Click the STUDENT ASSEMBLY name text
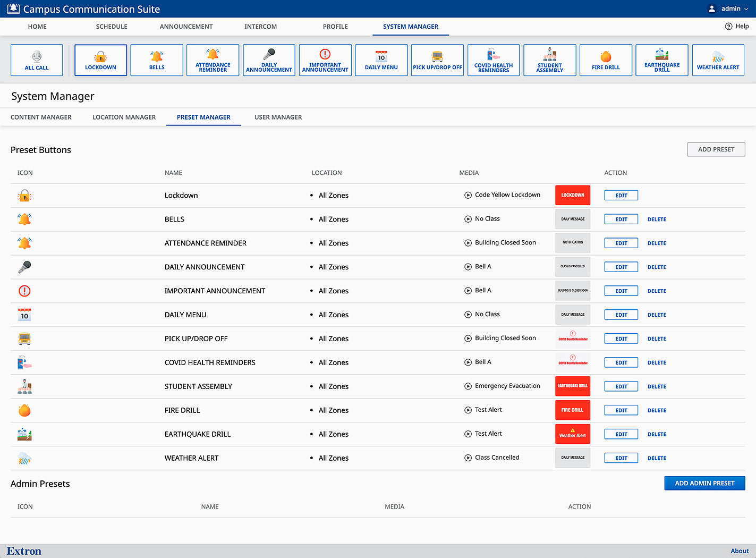The width and height of the screenshot is (756, 558). [x=198, y=386]
